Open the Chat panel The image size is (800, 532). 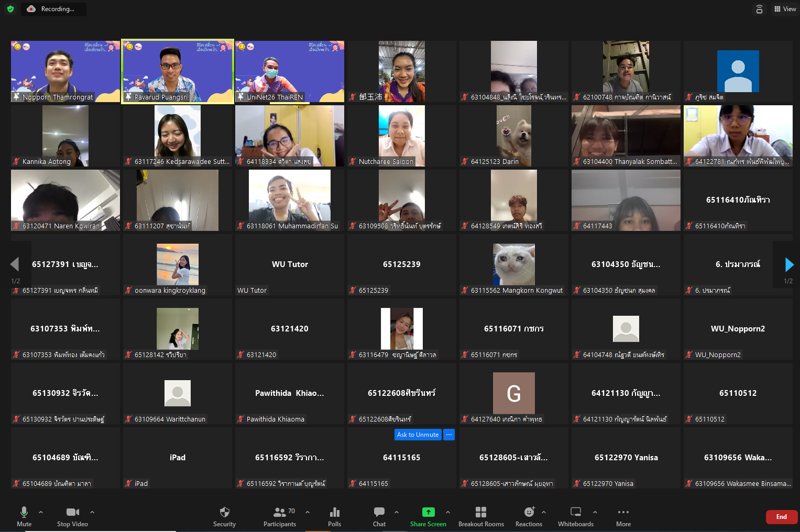pos(379,516)
